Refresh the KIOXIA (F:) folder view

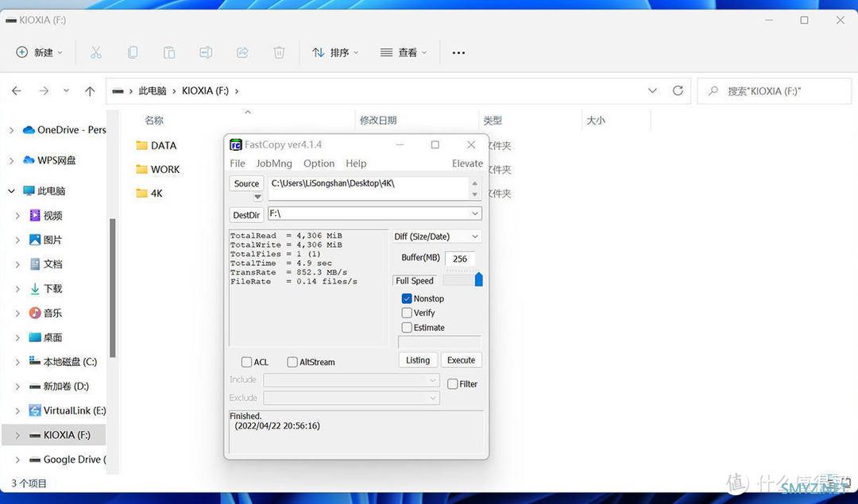pyautogui.click(x=678, y=90)
